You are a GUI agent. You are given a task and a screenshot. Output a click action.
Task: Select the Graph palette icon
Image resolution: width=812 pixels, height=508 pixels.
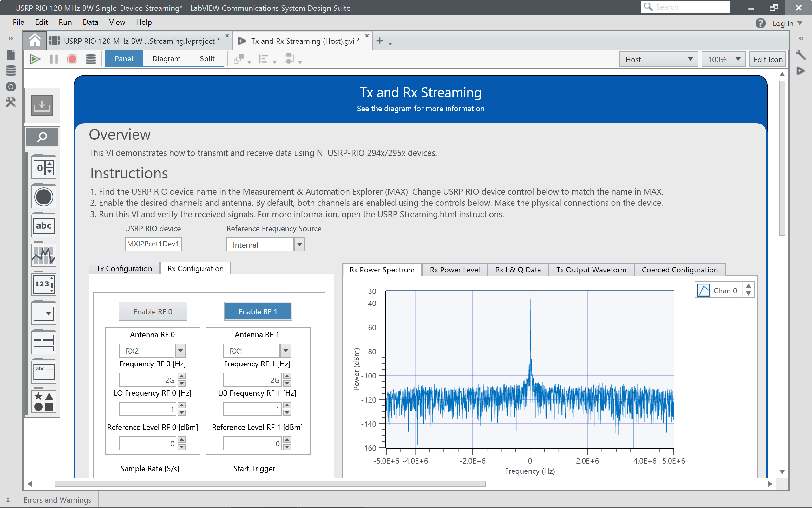tap(44, 255)
